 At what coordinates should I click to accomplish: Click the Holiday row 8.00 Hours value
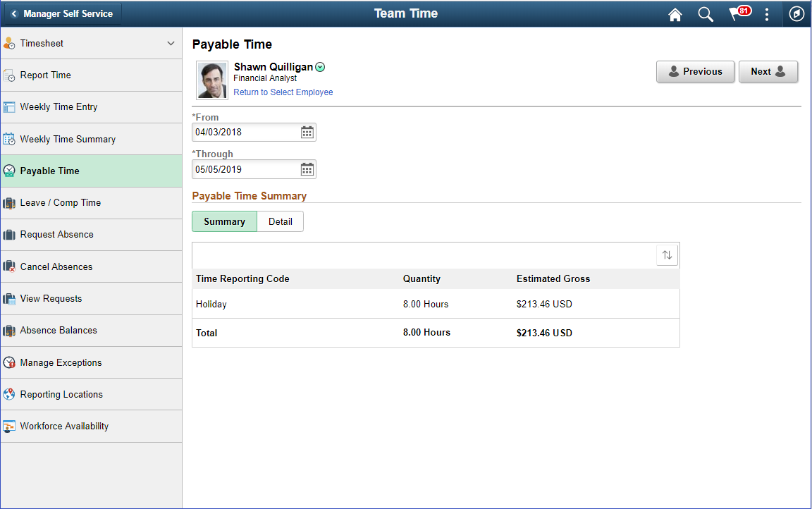click(x=426, y=304)
